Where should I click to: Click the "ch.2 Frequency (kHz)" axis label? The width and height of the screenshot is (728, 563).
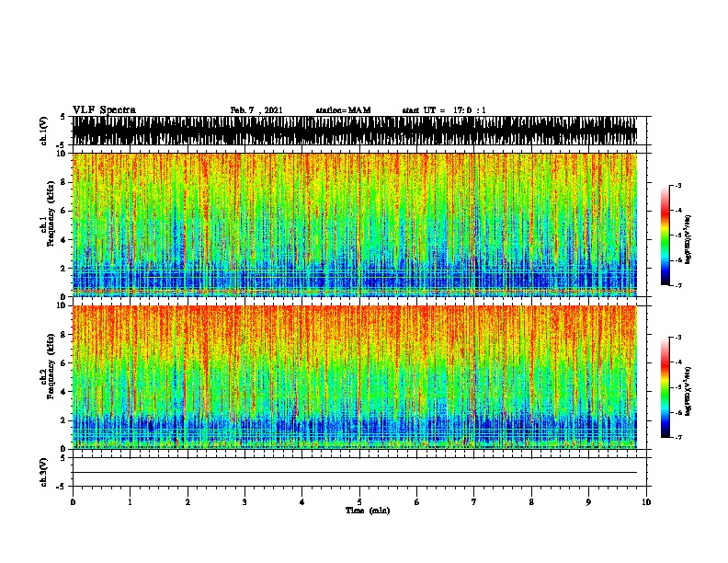coord(48,366)
